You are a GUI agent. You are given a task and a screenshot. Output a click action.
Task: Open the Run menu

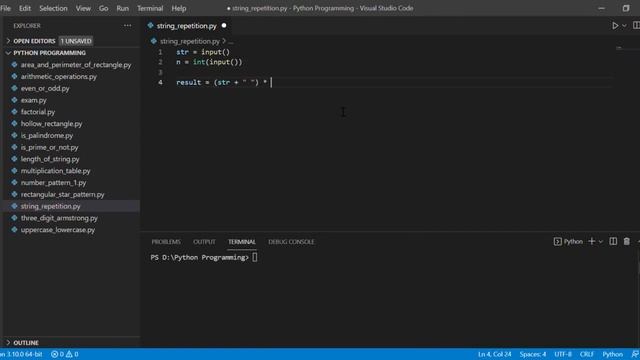tap(122, 8)
